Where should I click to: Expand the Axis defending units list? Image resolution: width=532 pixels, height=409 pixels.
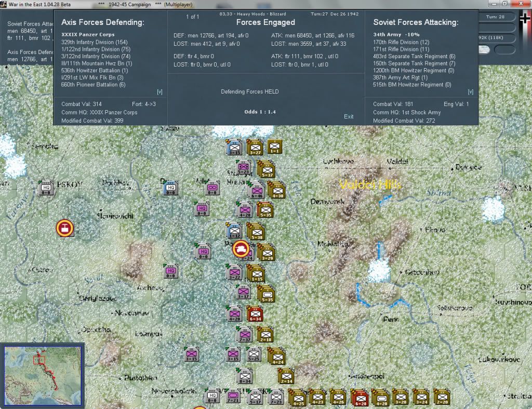[159, 92]
